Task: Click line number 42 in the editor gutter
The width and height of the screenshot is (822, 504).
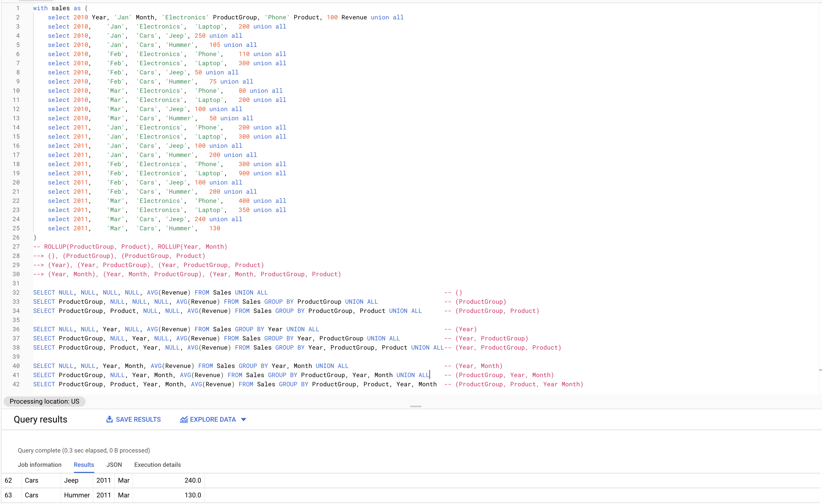Action: (x=16, y=384)
